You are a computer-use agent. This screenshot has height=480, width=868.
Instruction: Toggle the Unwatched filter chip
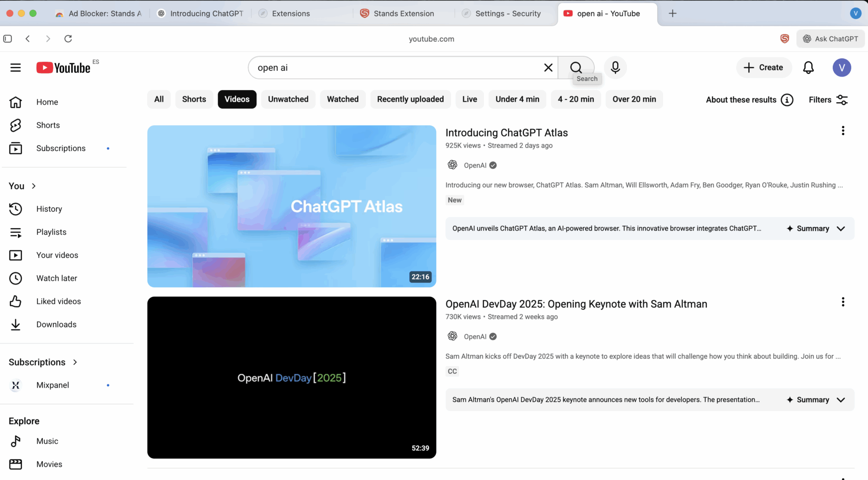(288, 99)
